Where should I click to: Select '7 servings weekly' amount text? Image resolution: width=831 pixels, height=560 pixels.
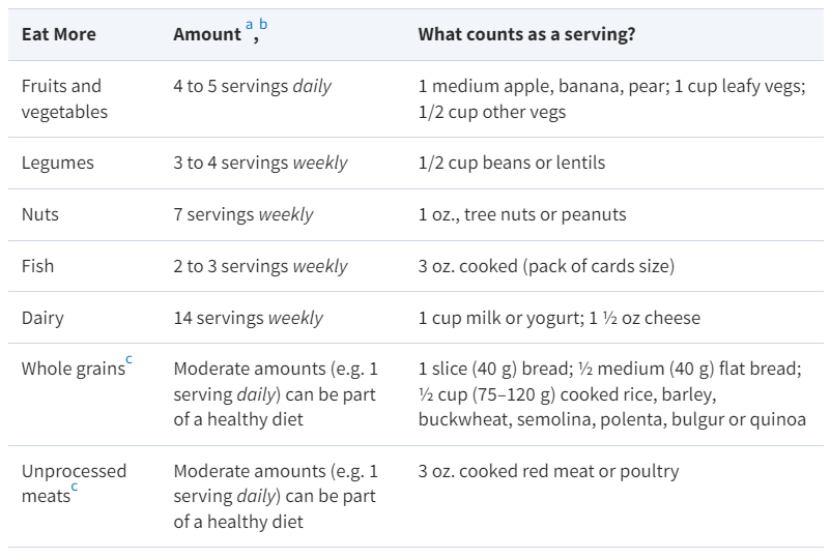point(243,214)
